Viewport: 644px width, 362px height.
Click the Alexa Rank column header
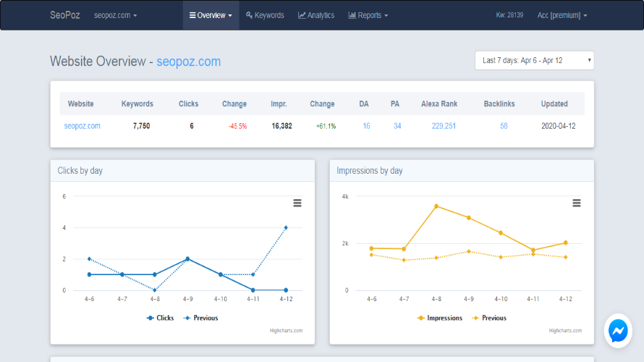click(x=439, y=104)
